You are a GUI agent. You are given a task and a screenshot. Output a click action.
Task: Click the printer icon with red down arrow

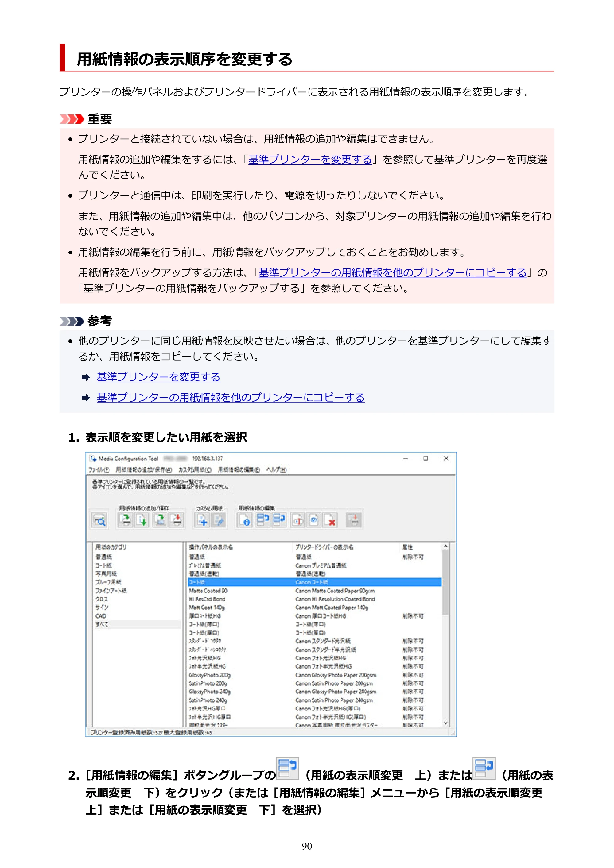pyautogui.click(x=177, y=520)
